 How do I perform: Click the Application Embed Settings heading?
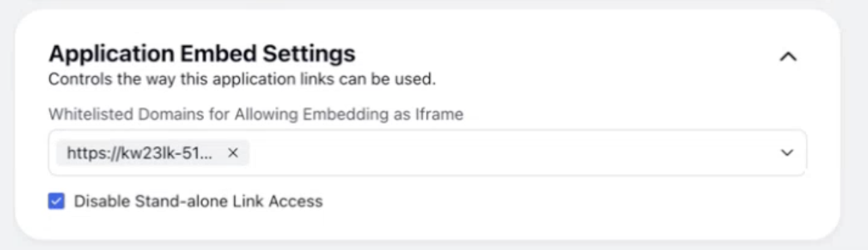[202, 53]
